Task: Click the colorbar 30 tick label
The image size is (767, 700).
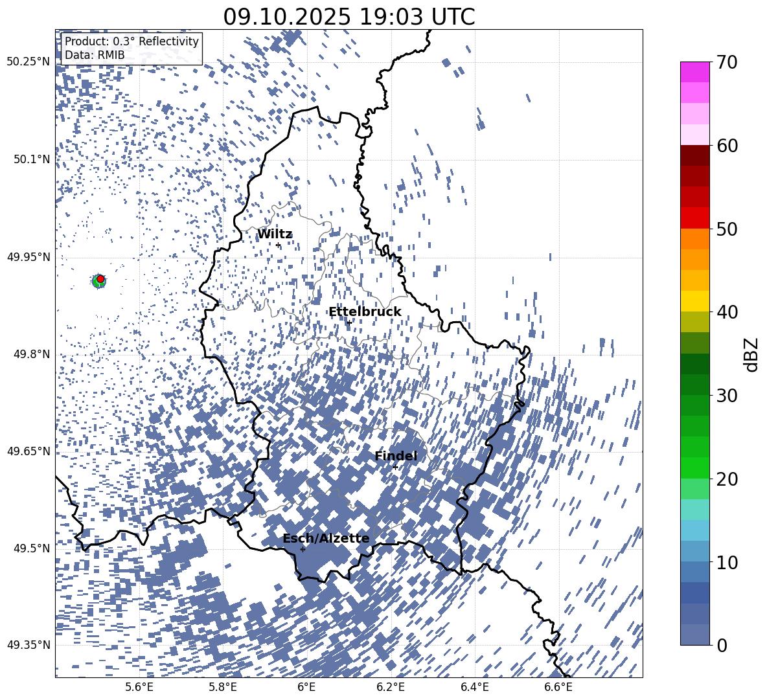Action: (727, 396)
